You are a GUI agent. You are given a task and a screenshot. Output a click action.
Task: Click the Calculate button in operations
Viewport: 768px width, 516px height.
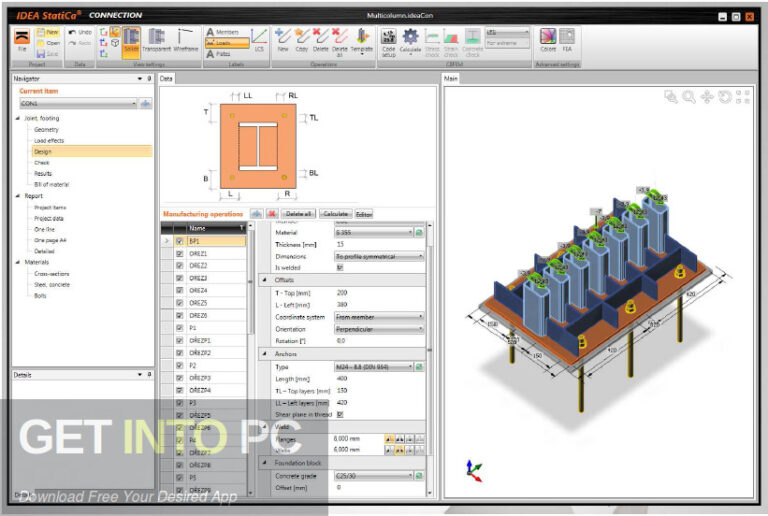pos(336,214)
